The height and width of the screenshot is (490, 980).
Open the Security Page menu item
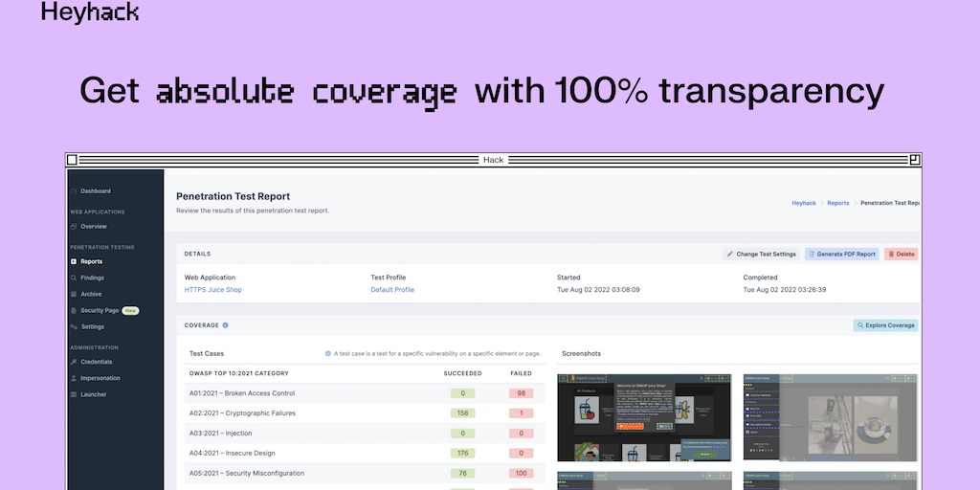pos(100,310)
